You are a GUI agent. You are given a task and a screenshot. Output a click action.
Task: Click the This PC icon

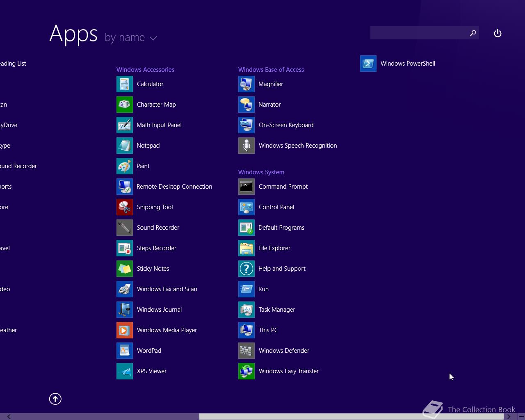pos(247,330)
